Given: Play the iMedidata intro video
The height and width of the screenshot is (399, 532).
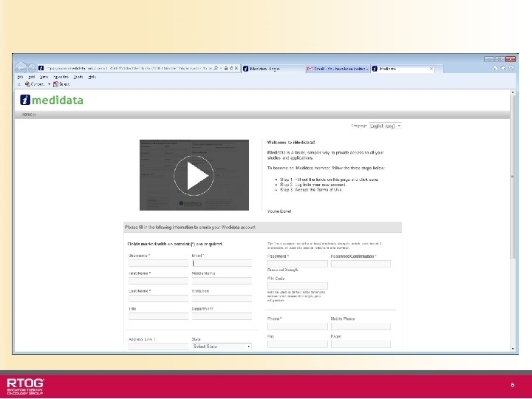Looking at the screenshot, I should coord(194,175).
